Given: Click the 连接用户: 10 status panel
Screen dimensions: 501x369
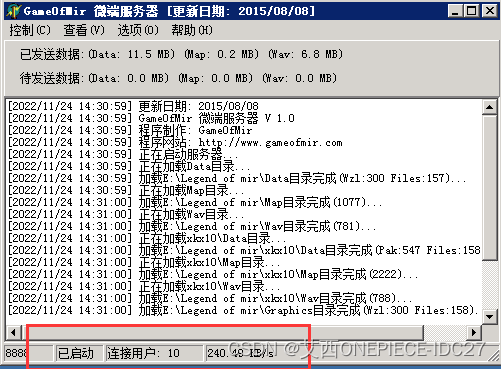Looking at the screenshot, I should click(x=154, y=353).
